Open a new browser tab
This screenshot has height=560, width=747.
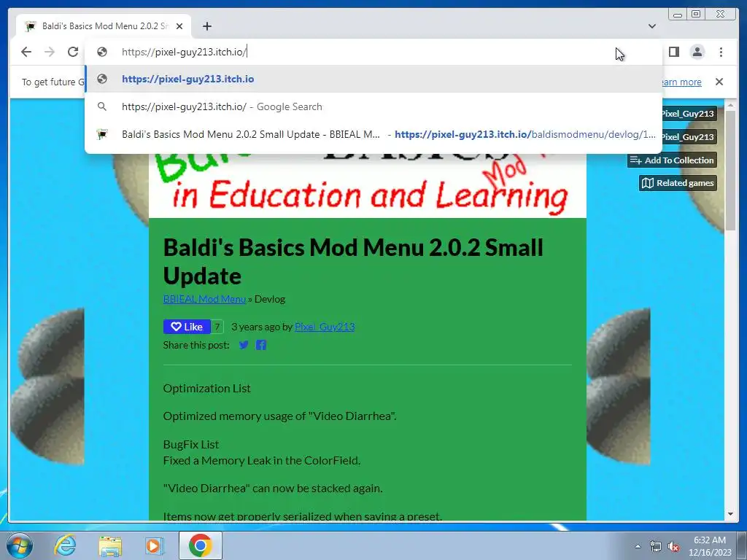pos(206,26)
